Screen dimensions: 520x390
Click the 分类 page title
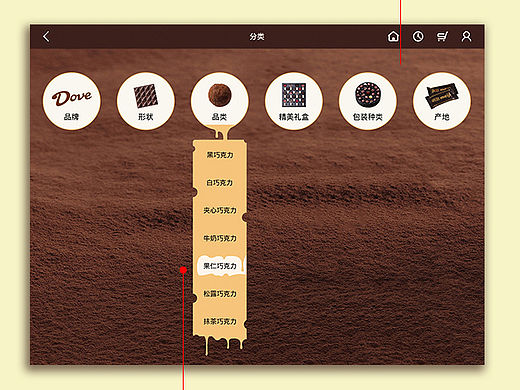click(257, 36)
